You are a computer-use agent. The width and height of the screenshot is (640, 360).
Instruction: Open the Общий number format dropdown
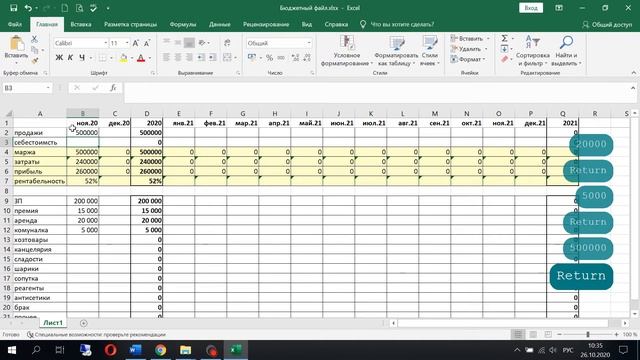(x=309, y=43)
